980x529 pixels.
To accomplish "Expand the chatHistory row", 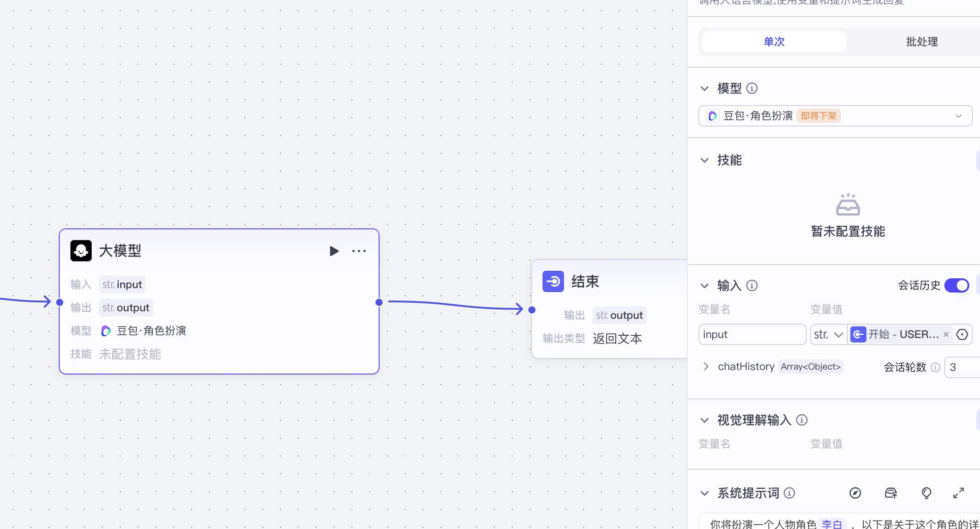I will click(x=706, y=366).
